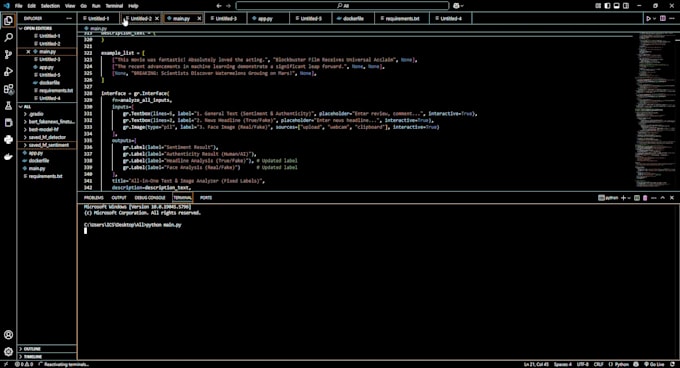The height and width of the screenshot is (368, 680).
Task: Switch to the Ports panel tab
Action: click(x=206, y=198)
